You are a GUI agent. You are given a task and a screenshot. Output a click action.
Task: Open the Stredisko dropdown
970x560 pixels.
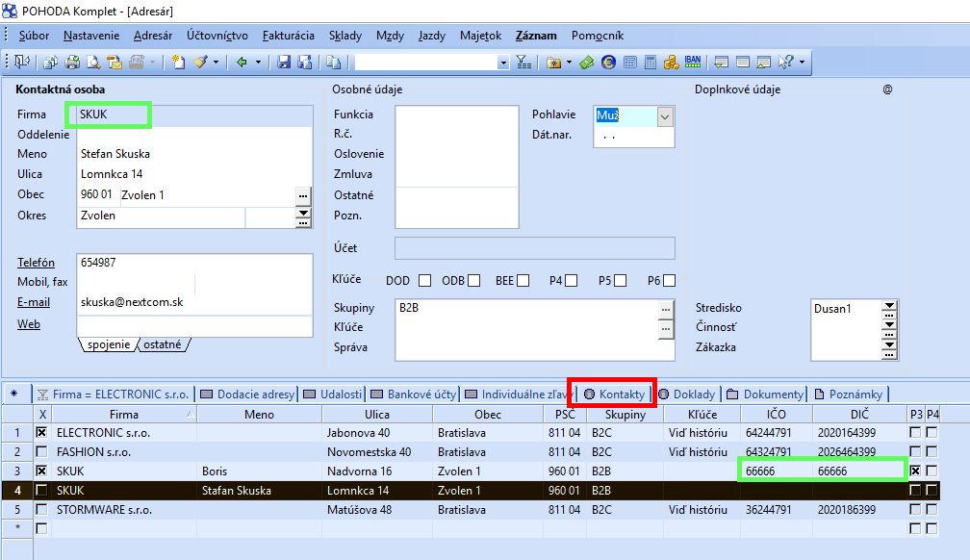[889, 308]
